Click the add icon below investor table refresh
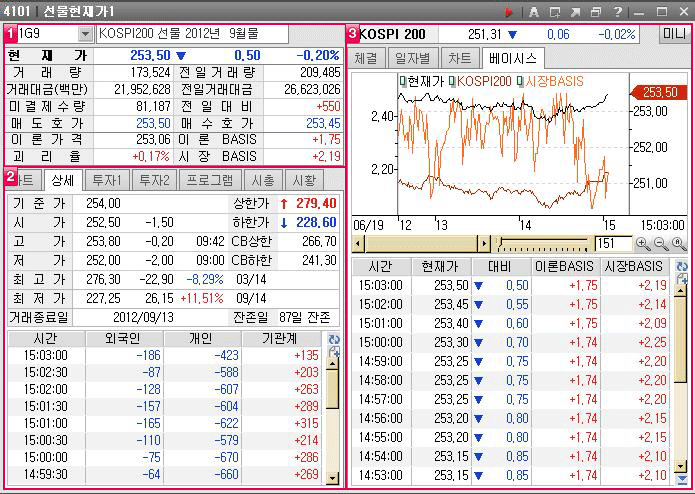The width and height of the screenshot is (695, 494). pos(333,352)
